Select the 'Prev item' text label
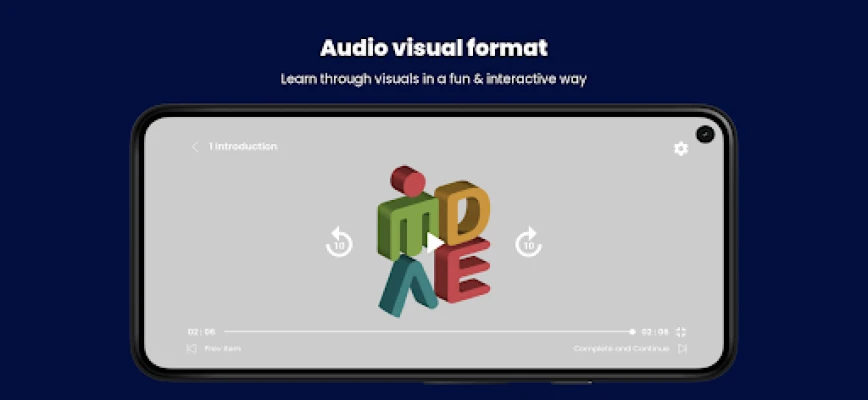Viewport: 868px width, 400px height. (223, 349)
